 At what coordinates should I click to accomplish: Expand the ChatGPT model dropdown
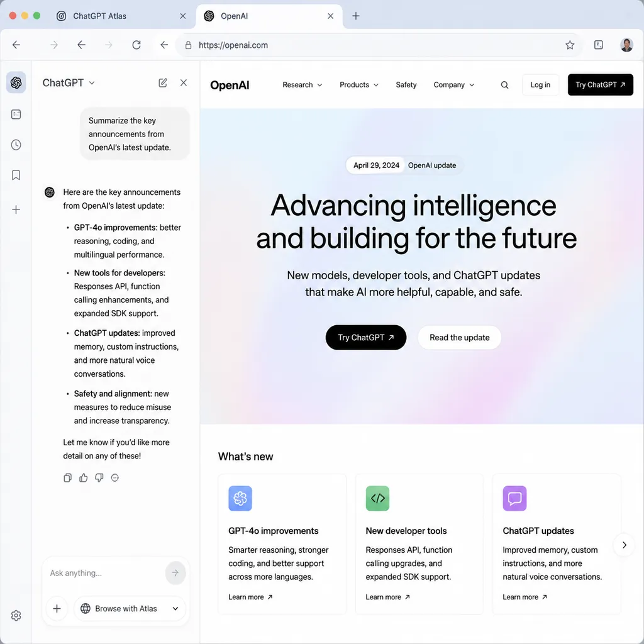click(x=69, y=82)
